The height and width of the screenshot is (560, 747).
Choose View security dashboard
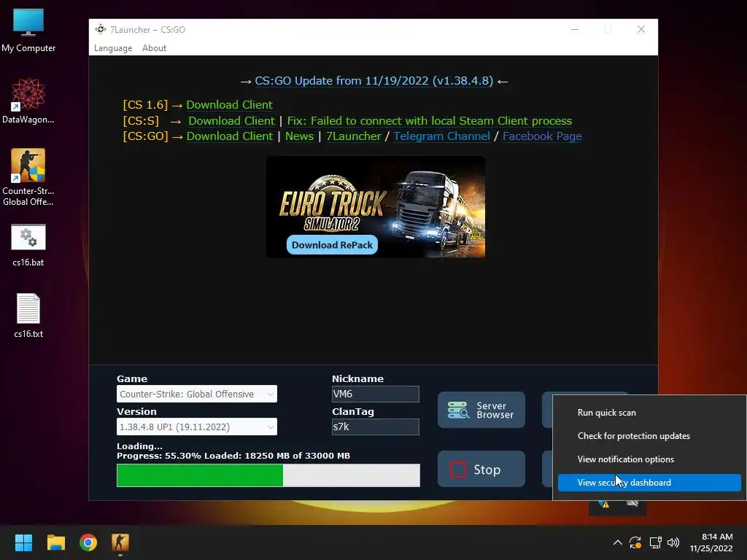649,483
